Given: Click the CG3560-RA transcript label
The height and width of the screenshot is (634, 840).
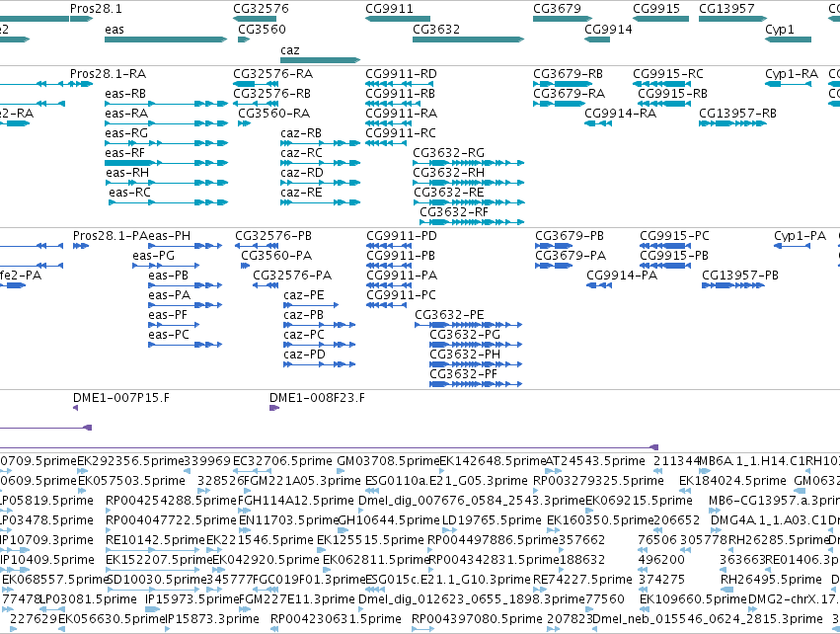Looking at the screenshot, I should (x=273, y=114).
